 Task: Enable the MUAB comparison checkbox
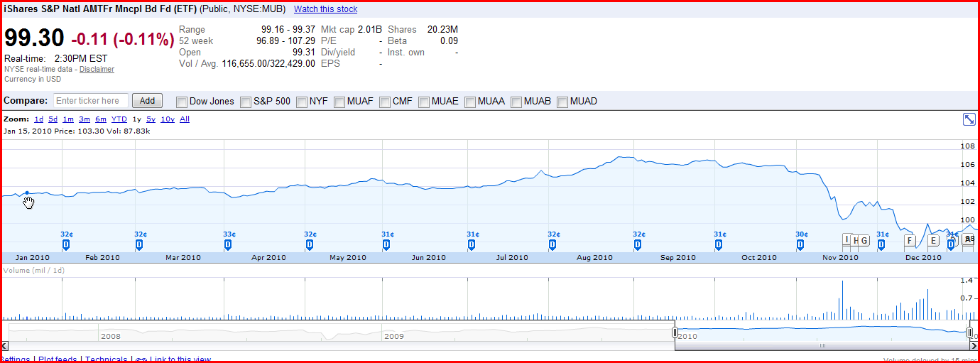[x=516, y=102]
